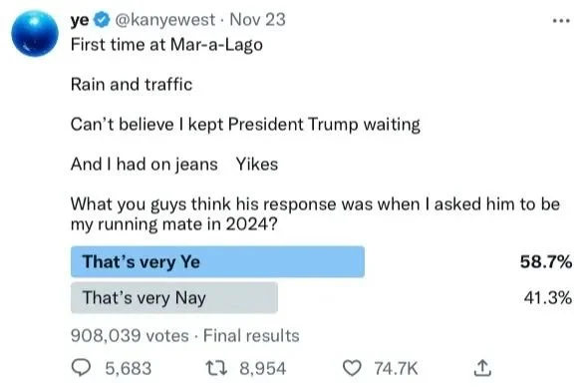Open the blue sphere profile avatar
The image size is (588, 387).
point(35,33)
